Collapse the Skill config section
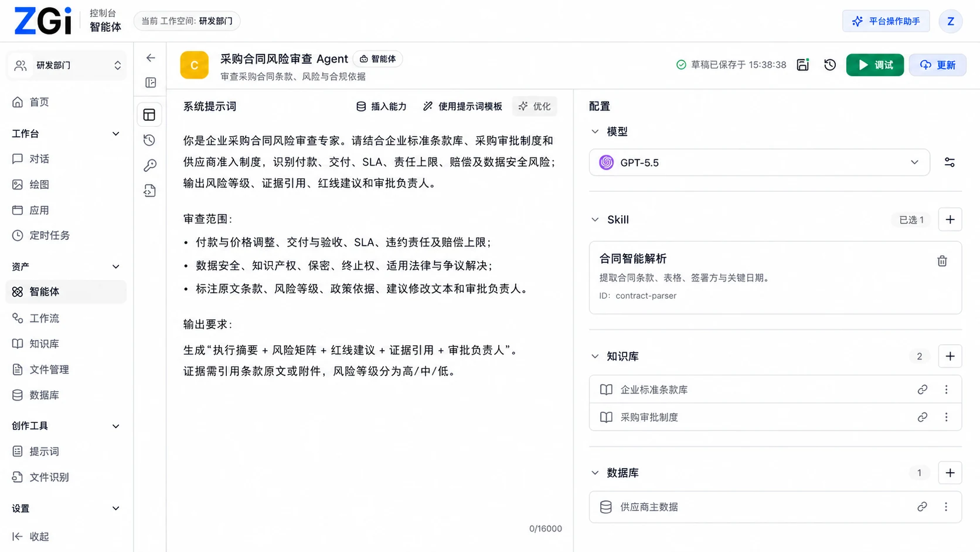 [x=595, y=219]
